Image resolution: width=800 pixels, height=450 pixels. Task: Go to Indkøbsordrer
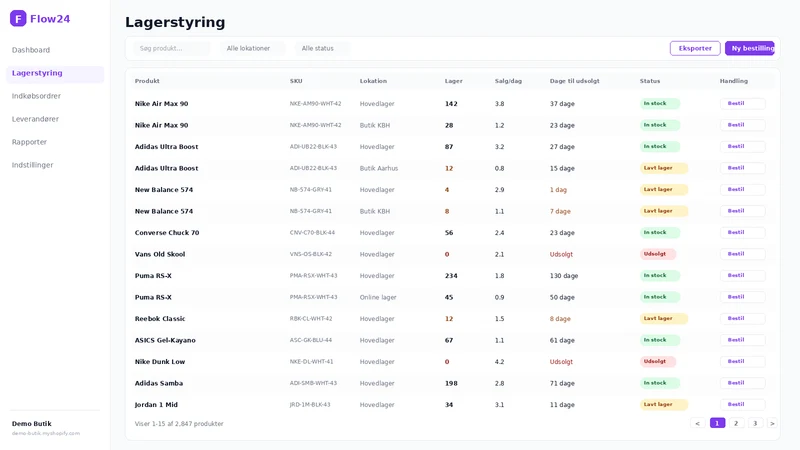click(x=36, y=96)
